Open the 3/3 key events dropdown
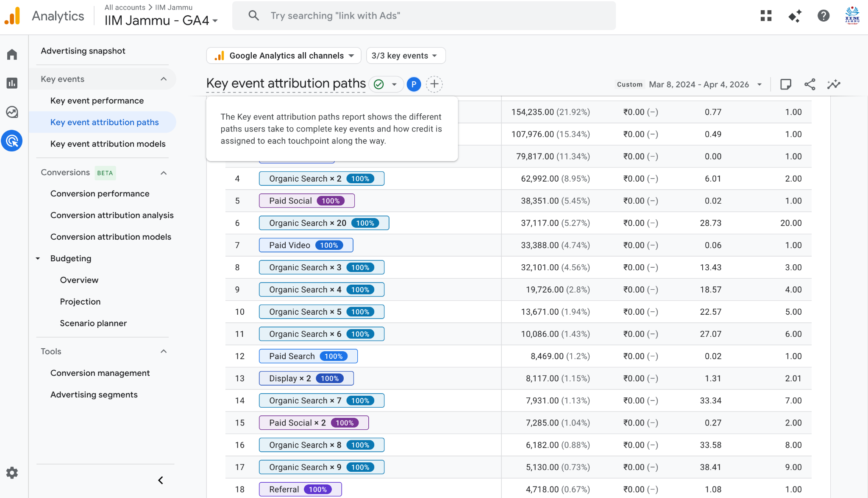The width and height of the screenshot is (868, 498). coord(406,55)
